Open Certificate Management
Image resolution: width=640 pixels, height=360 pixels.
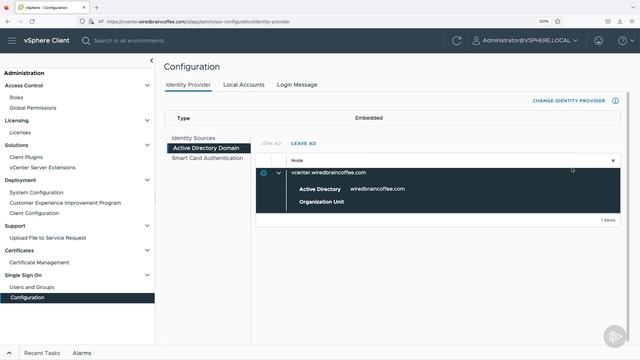pos(39,262)
